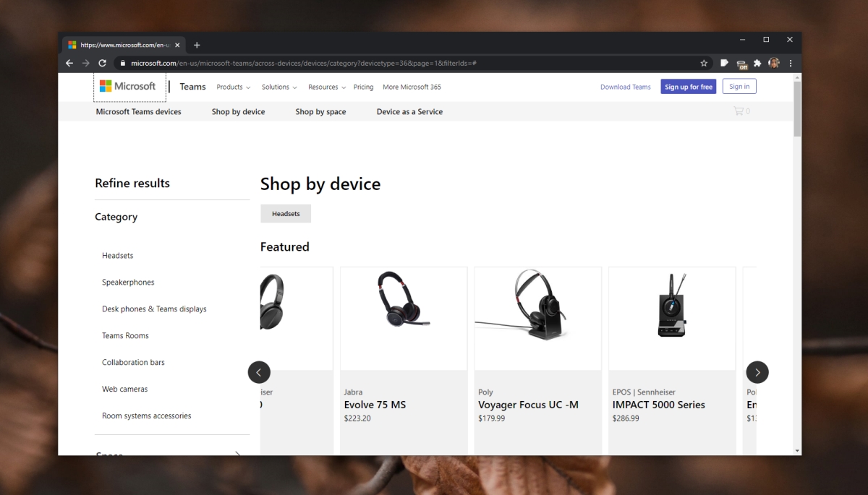The image size is (868, 495).
Task: Open Microsoft Teams devices page
Action: 139,112
